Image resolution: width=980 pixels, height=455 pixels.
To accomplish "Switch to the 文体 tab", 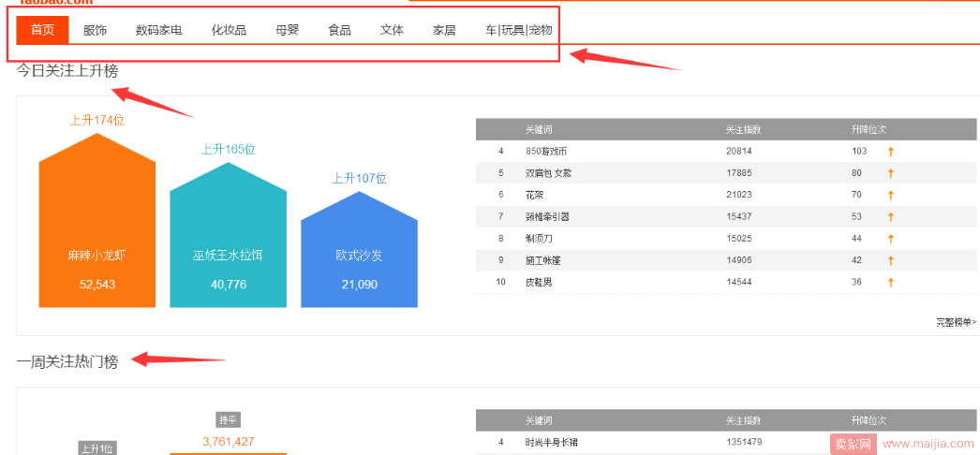I will (392, 30).
